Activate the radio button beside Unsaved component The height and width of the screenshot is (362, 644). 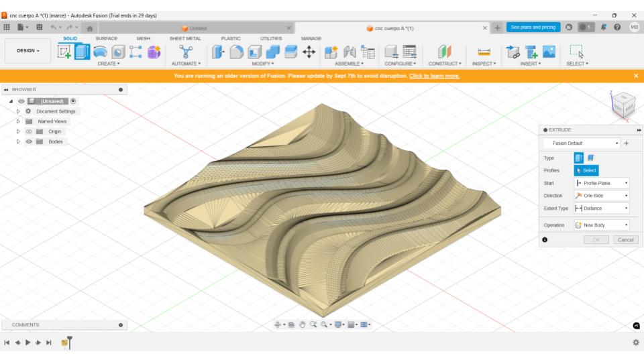coord(73,101)
